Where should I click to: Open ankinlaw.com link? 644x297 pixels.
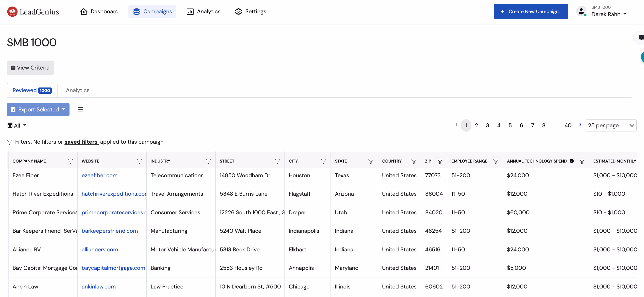pos(99,287)
